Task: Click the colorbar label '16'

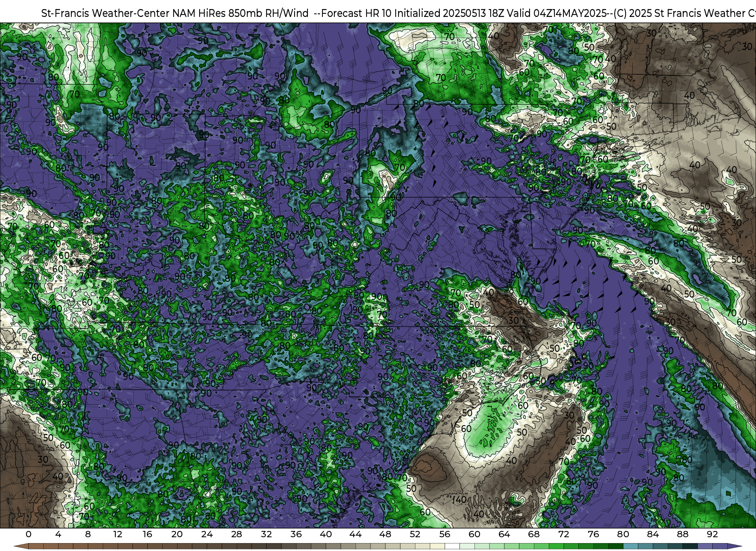Action: click(x=147, y=534)
